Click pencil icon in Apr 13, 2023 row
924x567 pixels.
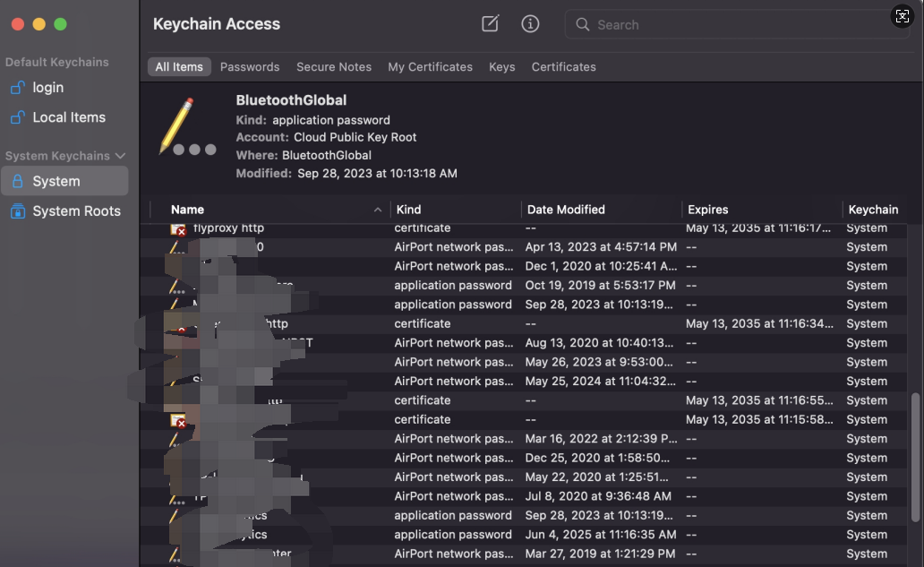(175, 248)
